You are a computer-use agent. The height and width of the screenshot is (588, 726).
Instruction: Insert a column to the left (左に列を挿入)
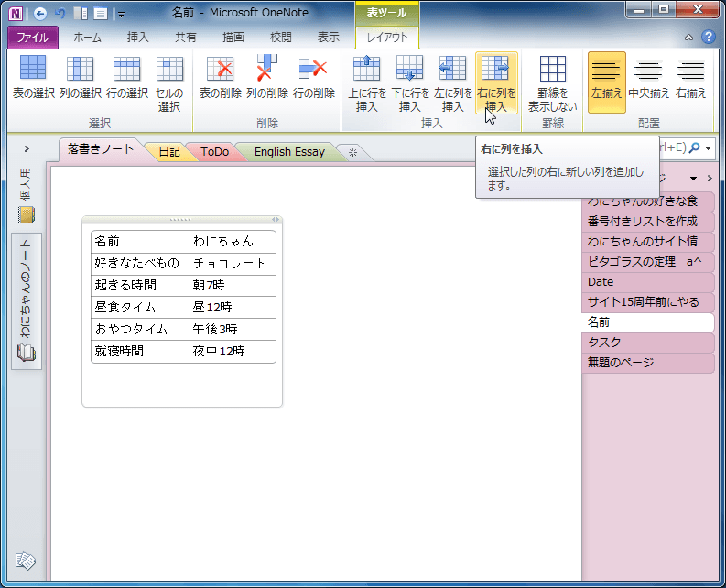(x=453, y=83)
